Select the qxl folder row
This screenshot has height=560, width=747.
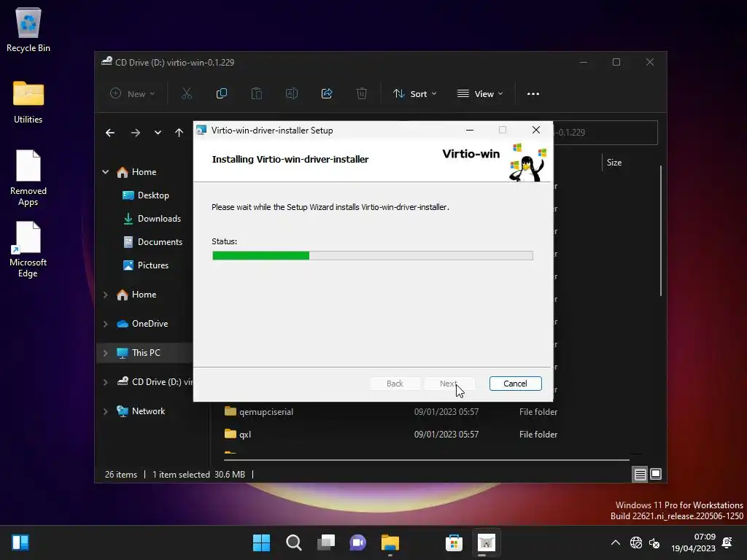390,435
